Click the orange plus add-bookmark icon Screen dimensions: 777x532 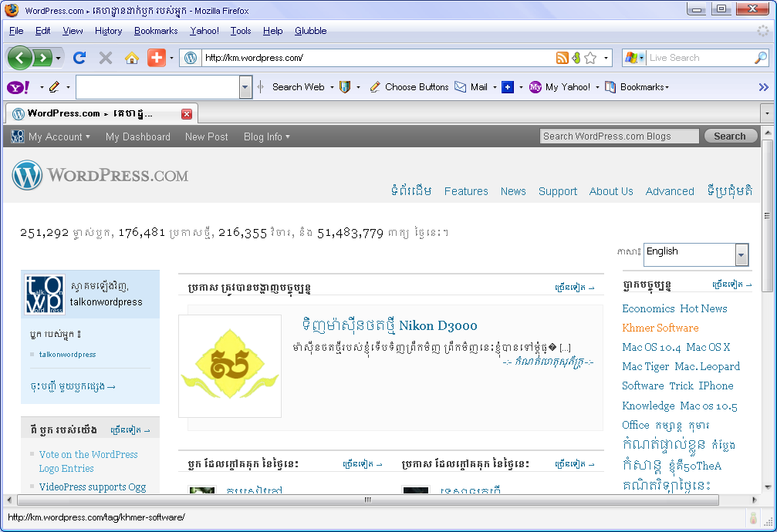point(156,58)
